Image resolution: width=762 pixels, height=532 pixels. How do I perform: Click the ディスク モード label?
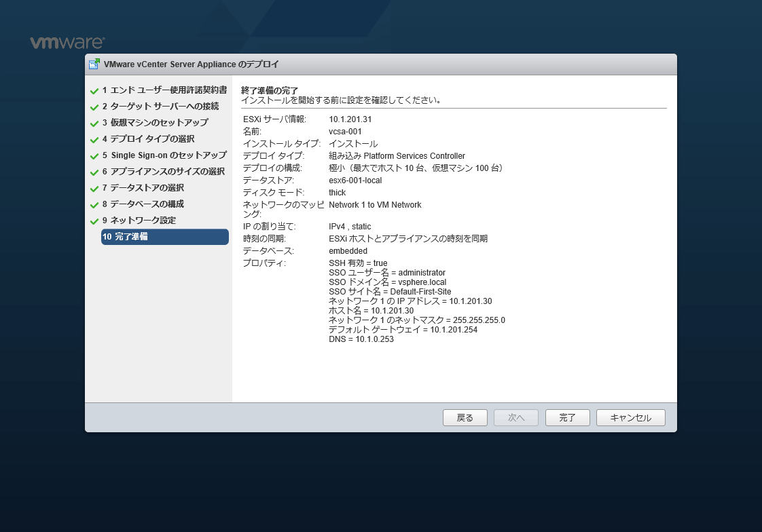274,193
